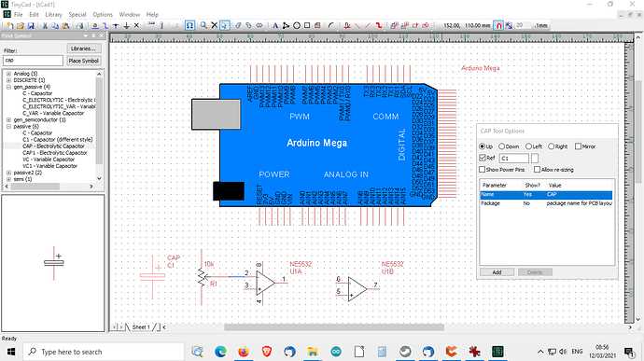Click the Open file toolbar icon
Image resolution: width=644 pixels, height=361 pixels.
coord(21,25)
